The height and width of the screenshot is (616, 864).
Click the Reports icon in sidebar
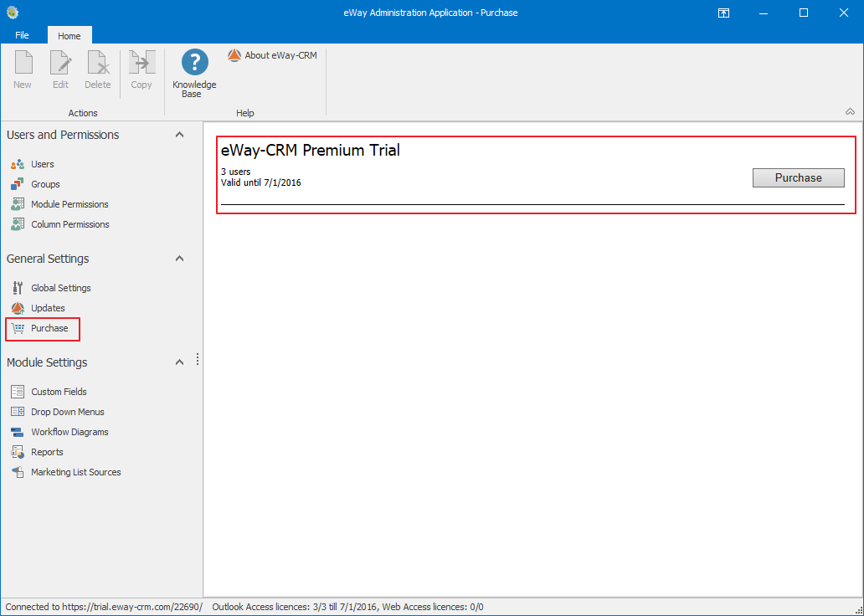click(x=18, y=452)
